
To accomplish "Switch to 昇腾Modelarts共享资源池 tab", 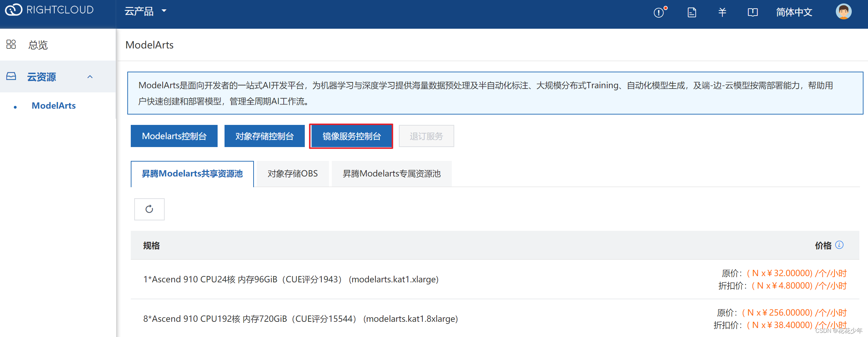I will click(192, 174).
